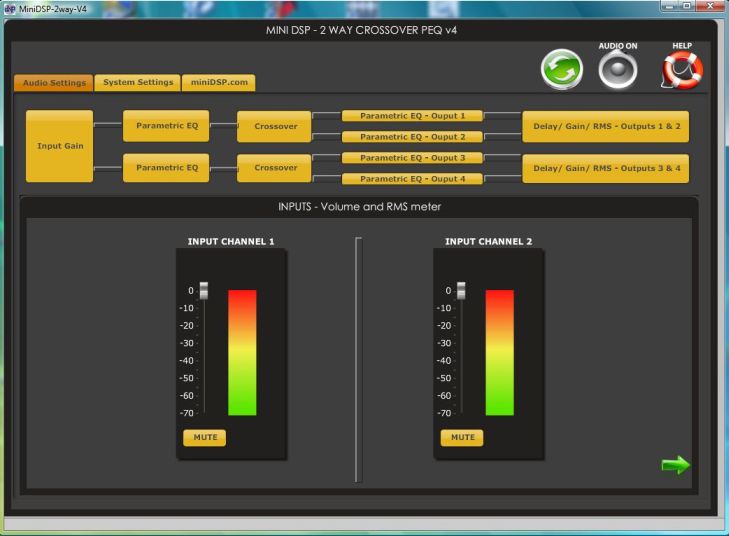The width and height of the screenshot is (729, 536).
Task: Click Input Channel 1 RMS level meter
Action: tap(242, 352)
